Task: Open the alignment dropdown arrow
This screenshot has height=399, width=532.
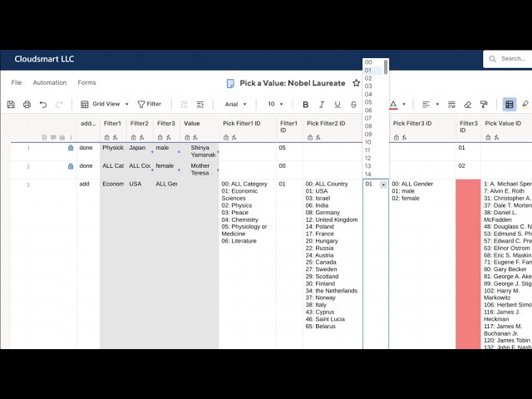Action: click(x=437, y=104)
